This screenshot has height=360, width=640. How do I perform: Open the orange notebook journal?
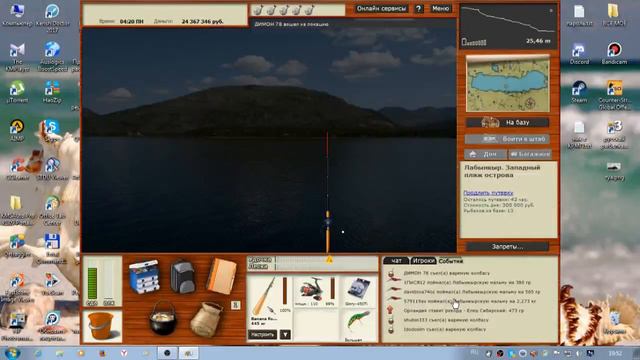[x=221, y=276]
